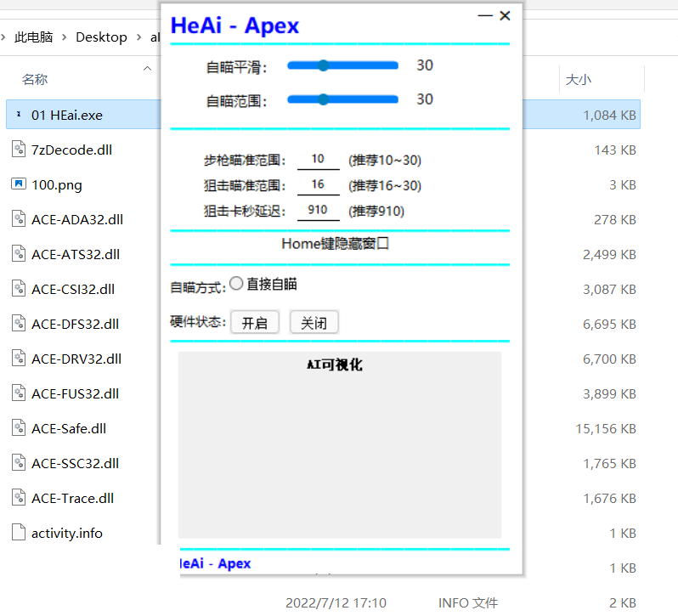Image resolution: width=678 pixels, height=616 pixels.
Task: Select the ACE-Safe.dll file name
Action: 69,429
